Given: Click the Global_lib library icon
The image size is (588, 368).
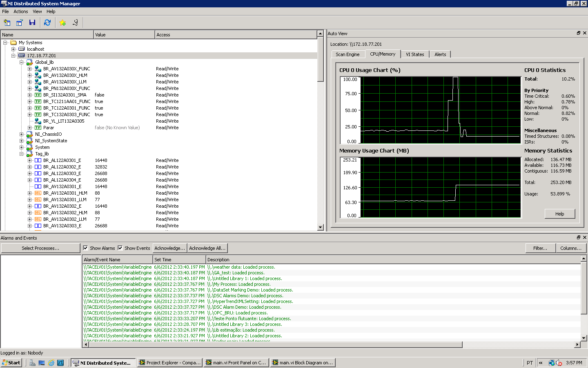Looking at the screenshot, I should coord(29,62).
